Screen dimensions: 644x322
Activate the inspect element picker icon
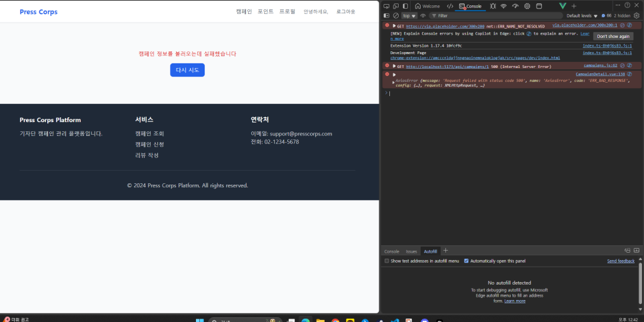[386, 6]
